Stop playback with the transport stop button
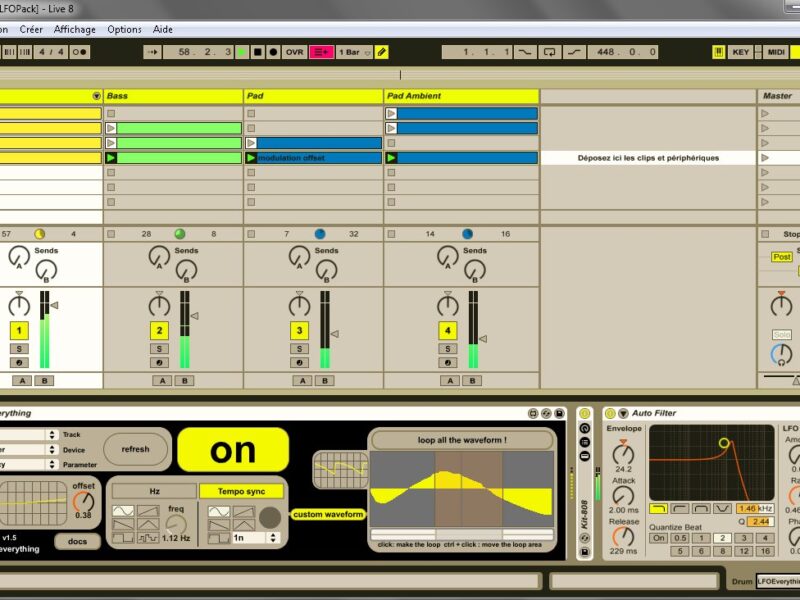This screenshot has height=600, width=800. click(x=257, y=52)
